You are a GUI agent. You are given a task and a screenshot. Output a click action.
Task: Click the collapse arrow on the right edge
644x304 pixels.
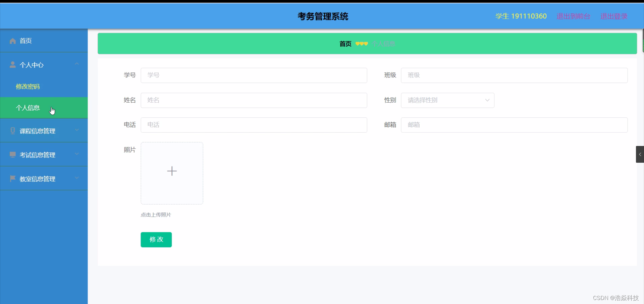point(640,154)
